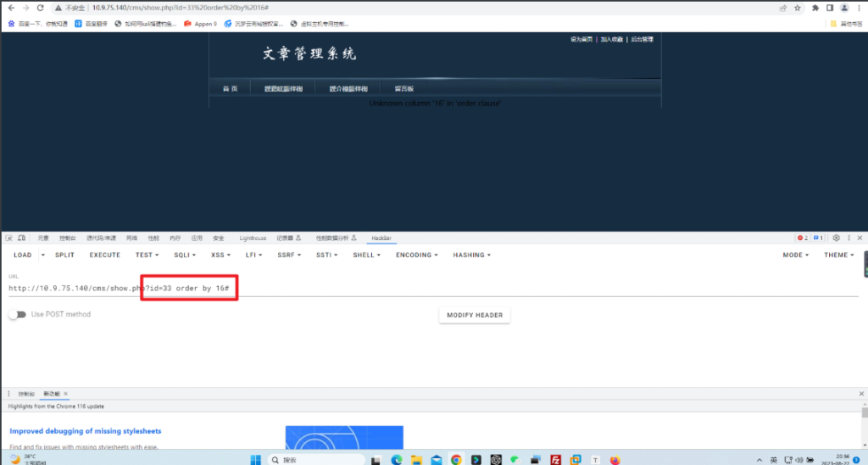Open the SSTI dropdown menu

[326, 255]
